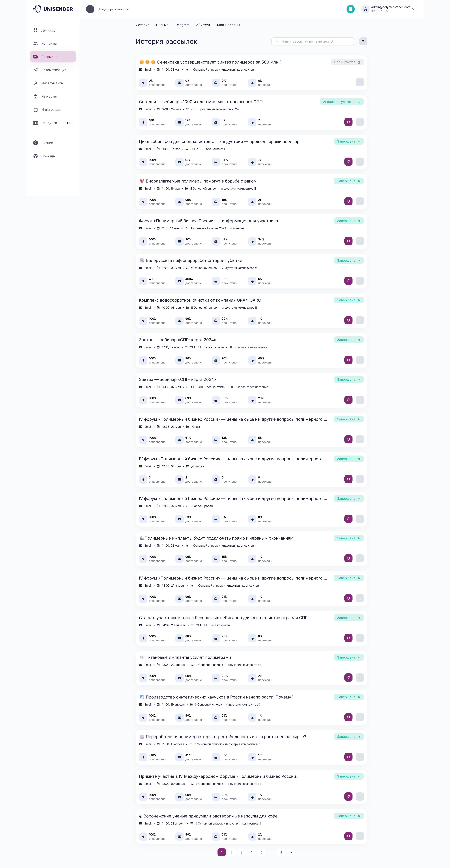This screenshot has height=868, width=450.
Task: Open «Комплекс водооборотной очистки» campaign title
Action: pyautogui.click(x=200, y=300)
